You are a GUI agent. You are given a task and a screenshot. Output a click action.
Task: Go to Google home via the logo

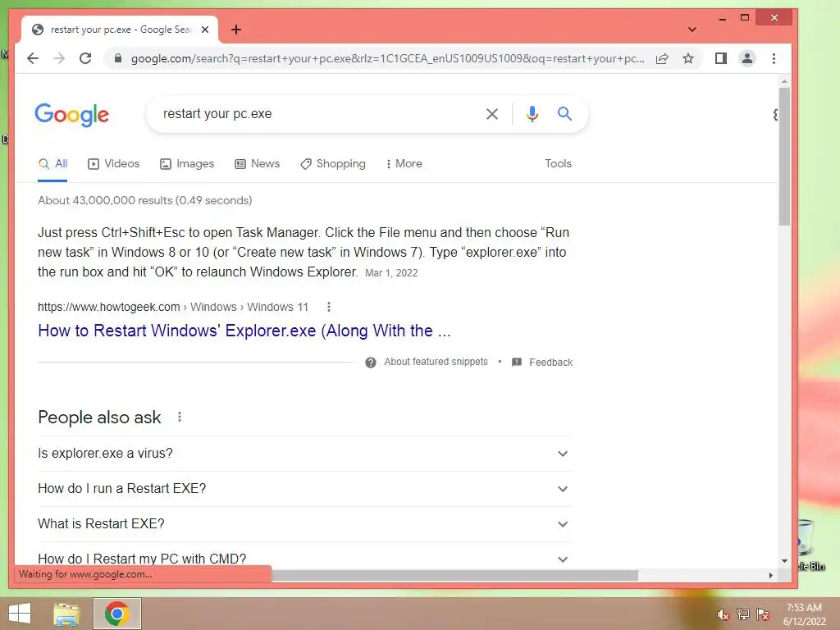[x=72, y=115]
